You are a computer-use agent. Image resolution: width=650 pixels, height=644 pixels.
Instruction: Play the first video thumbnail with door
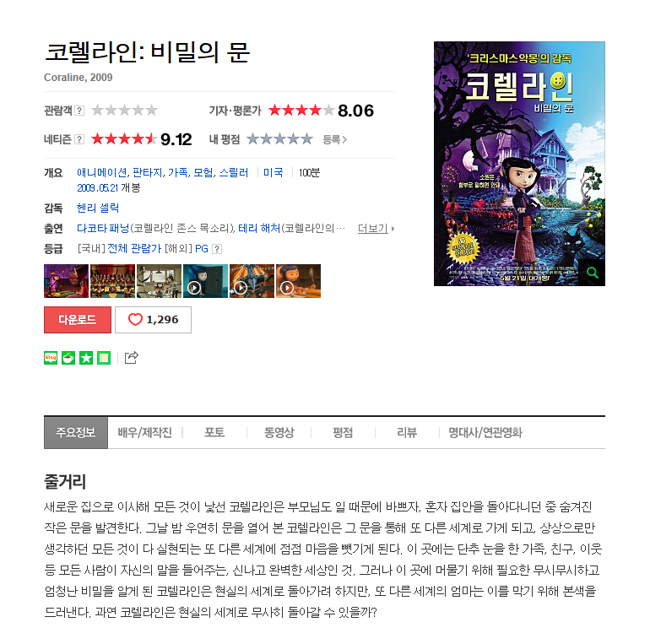tap(206, 281)
